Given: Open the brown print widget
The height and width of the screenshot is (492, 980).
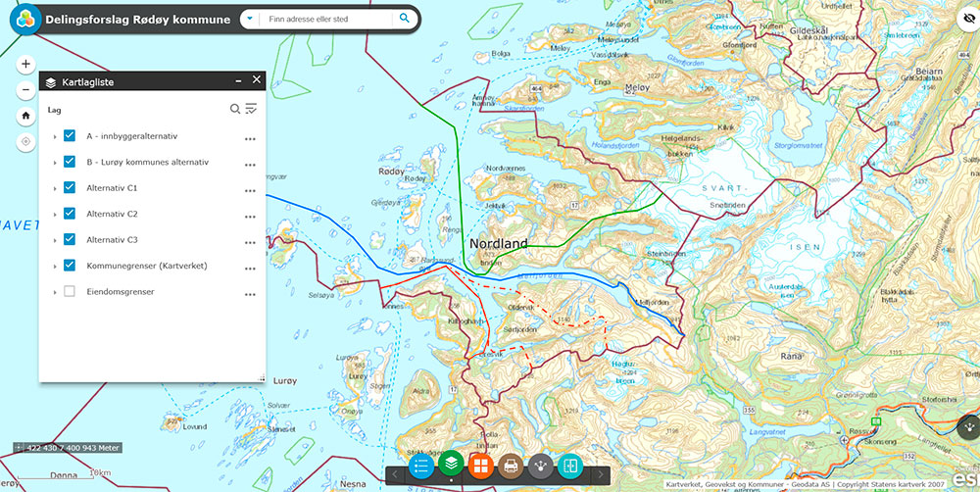Looking at the screenshot, I should click(511, 466).
